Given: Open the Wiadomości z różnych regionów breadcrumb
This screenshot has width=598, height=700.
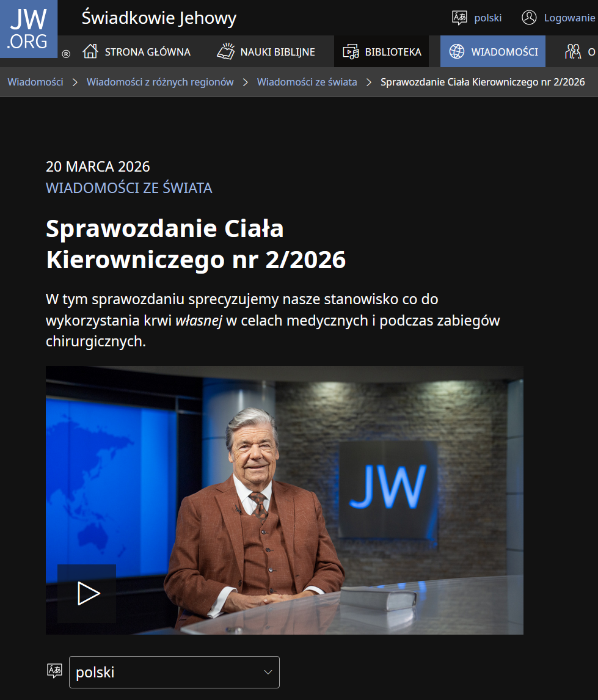Looking at the screenshot, I should [160, 82].
